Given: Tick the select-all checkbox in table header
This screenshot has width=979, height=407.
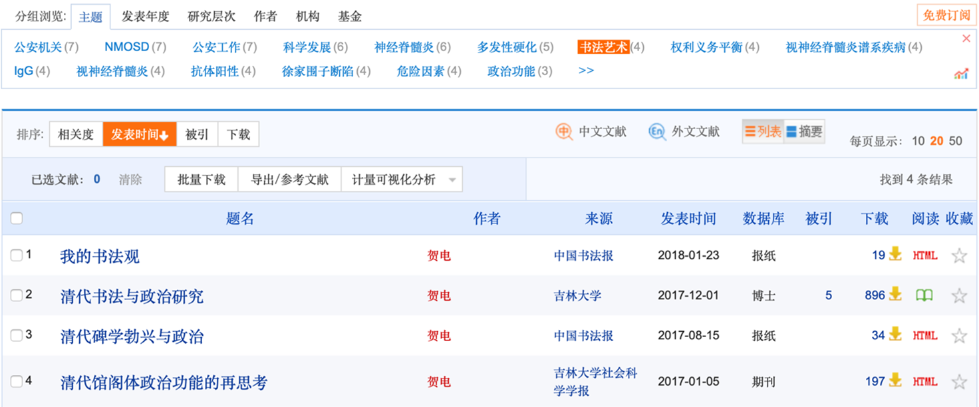Looking at the screenshot, I should (17, 218).
